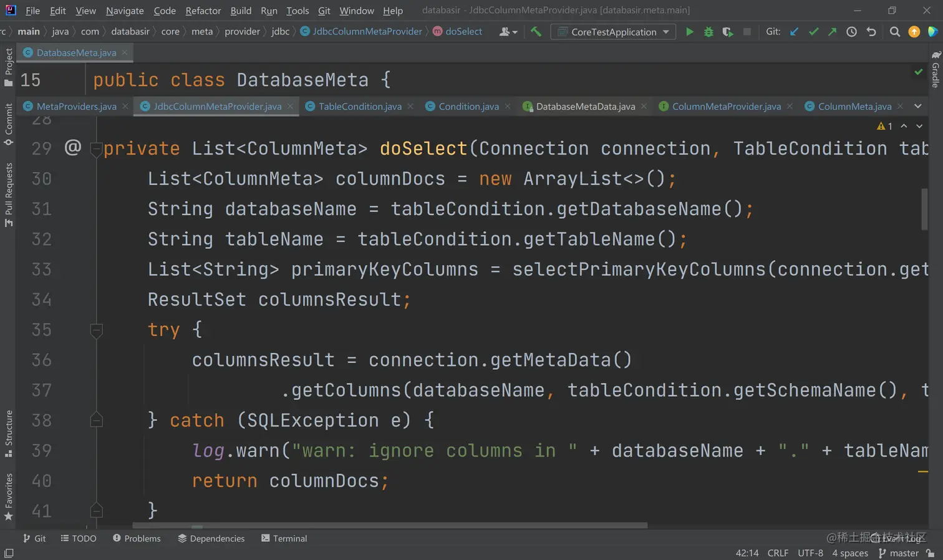Open the Favorites tool window
Image resolution: width=943 pixels, height=560 pixels.
(x=9, y=497)
